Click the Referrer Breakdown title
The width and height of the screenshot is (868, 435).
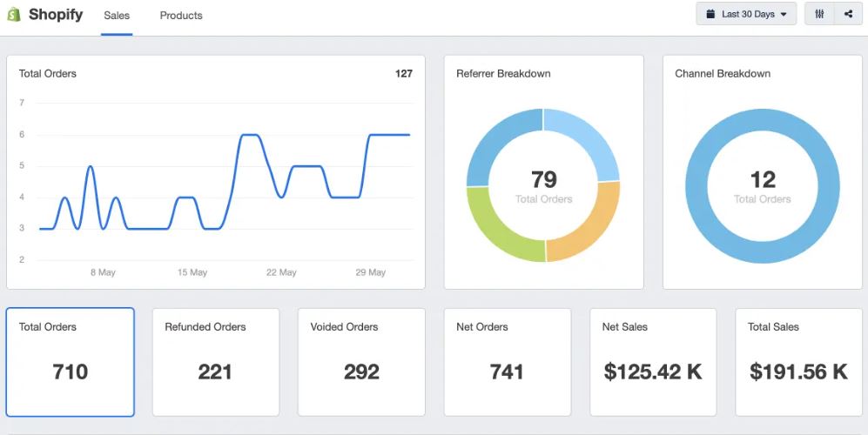pyautogui.click(x=503, y=74)
